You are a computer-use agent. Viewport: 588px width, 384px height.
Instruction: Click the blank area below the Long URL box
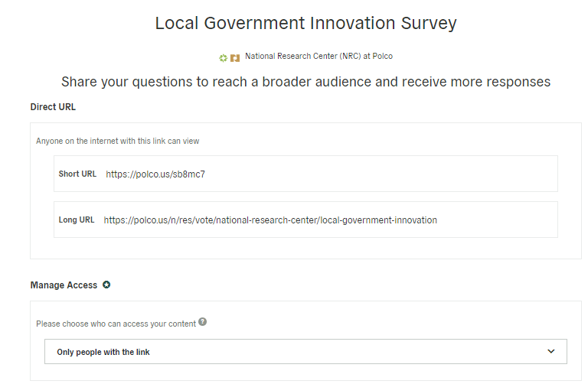[305, 248]
